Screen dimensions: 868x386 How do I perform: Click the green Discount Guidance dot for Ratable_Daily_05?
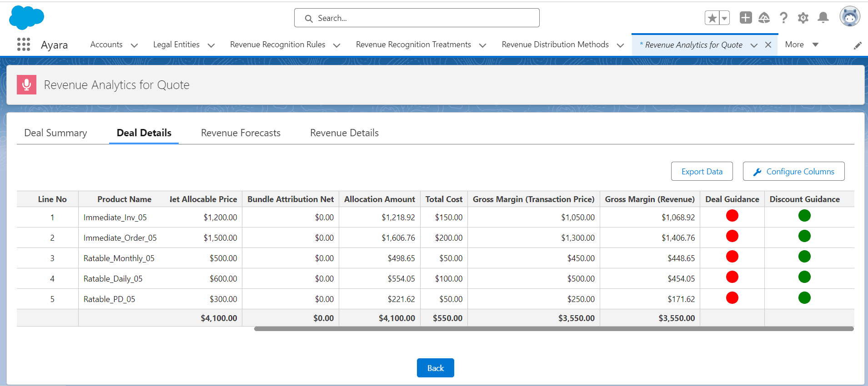tap(804, 277)
